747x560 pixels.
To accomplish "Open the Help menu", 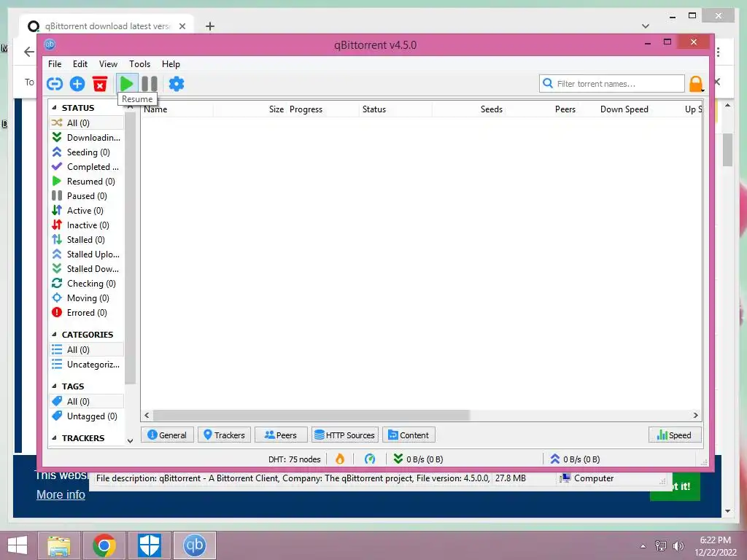I will 171,64.
